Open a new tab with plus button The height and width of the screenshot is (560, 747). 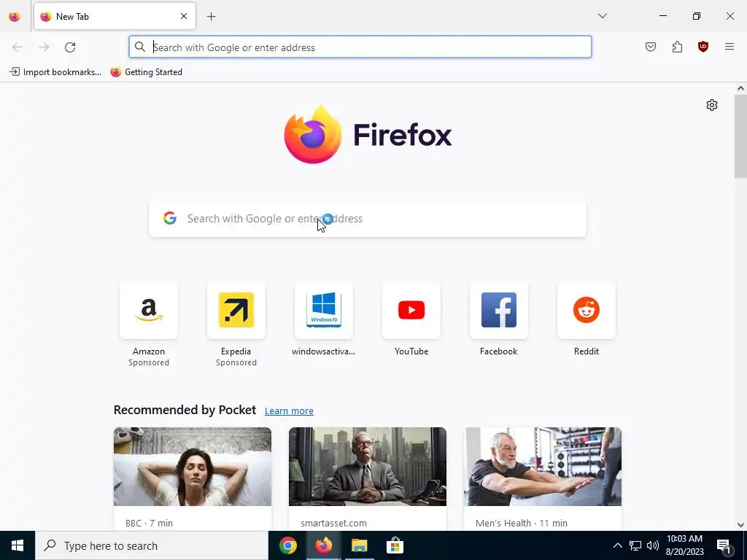pyautogui.click(x=211, y=17)
